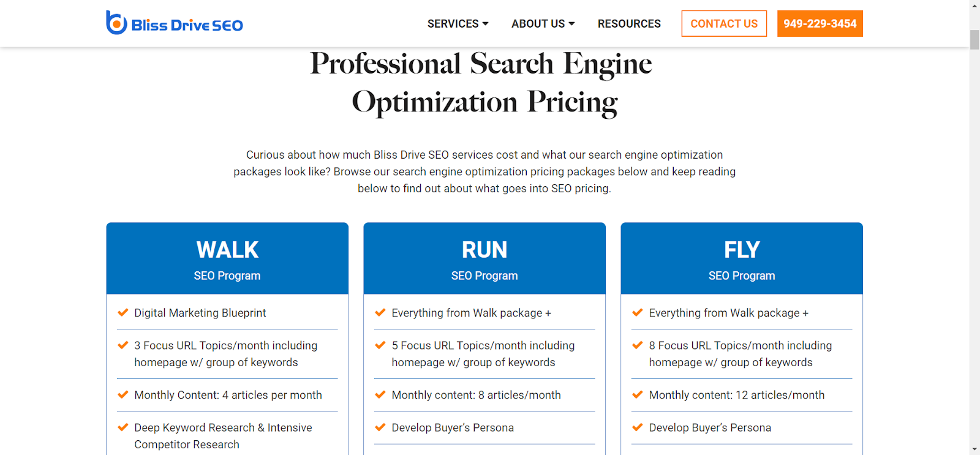The image size is (980, 455).
Task: Click the Contact Us button
Action: [x=724, y=24]
